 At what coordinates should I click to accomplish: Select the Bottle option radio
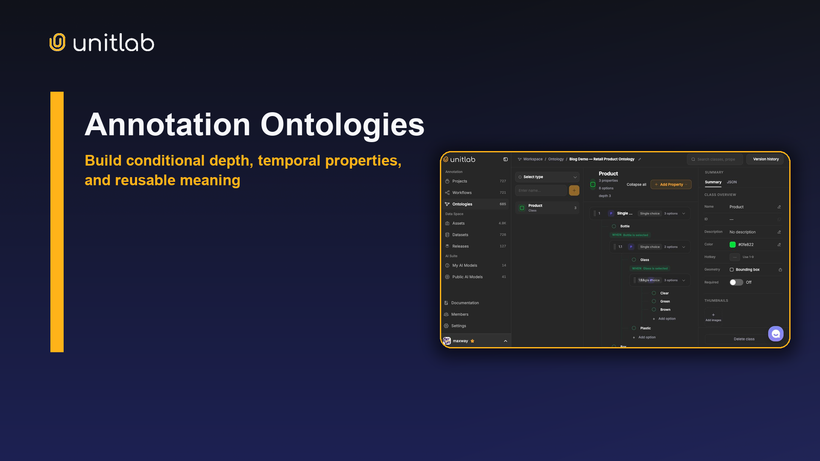pyautogui.click(x=614, y=226)
